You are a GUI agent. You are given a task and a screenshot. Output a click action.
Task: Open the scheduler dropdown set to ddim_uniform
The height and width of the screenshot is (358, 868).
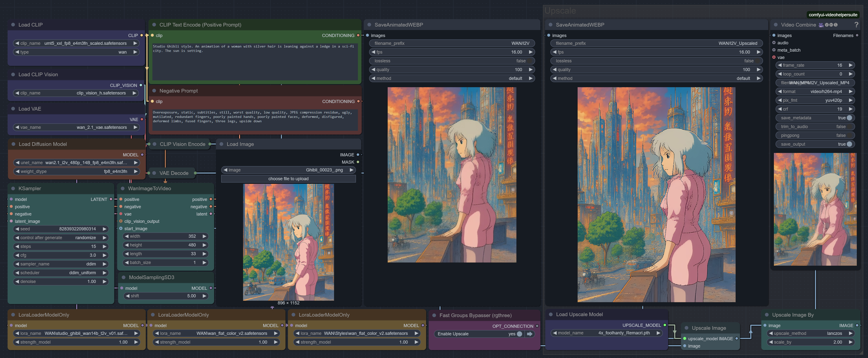pyautogui.click(x=61, y=273)
